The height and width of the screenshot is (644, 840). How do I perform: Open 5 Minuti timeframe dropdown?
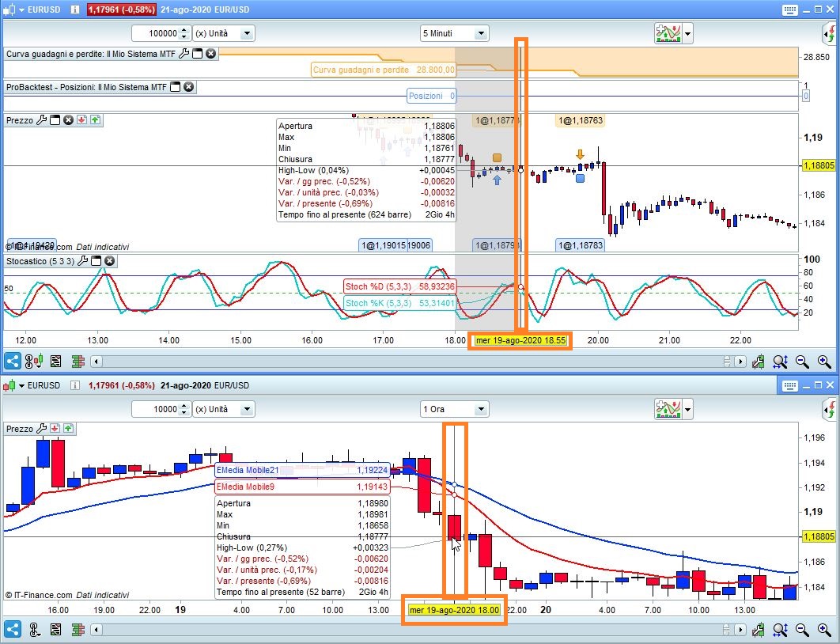[x=481, y=33]
